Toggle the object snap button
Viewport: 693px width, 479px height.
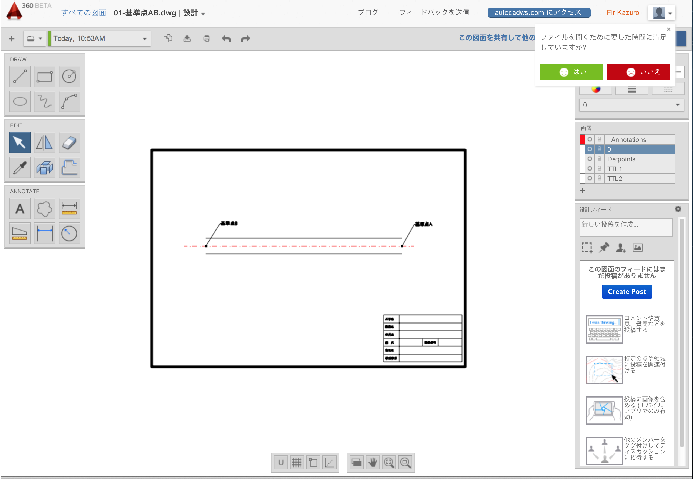pyautogui.click(x=313, y=463)
